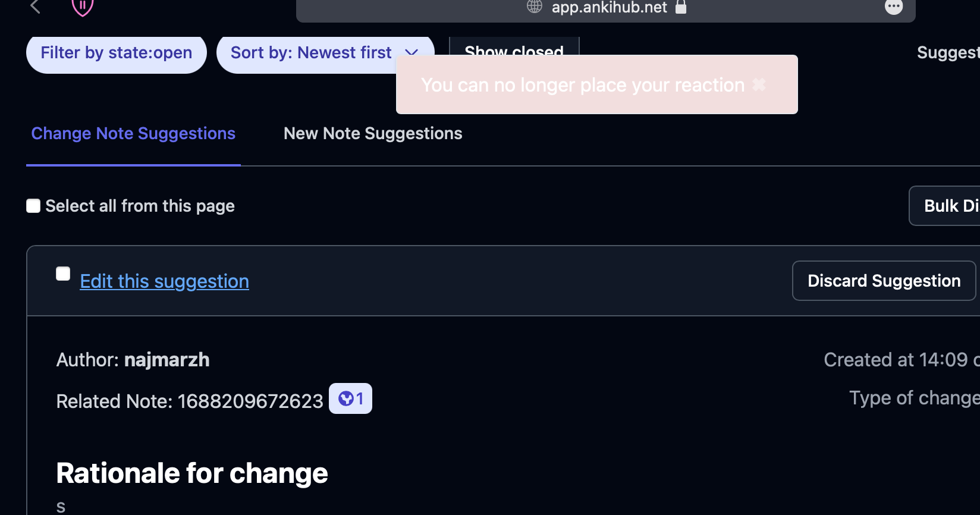This screenshot has height=515, width=980.
Task: Click the reaction badge showing count 1
Action: 350,398
